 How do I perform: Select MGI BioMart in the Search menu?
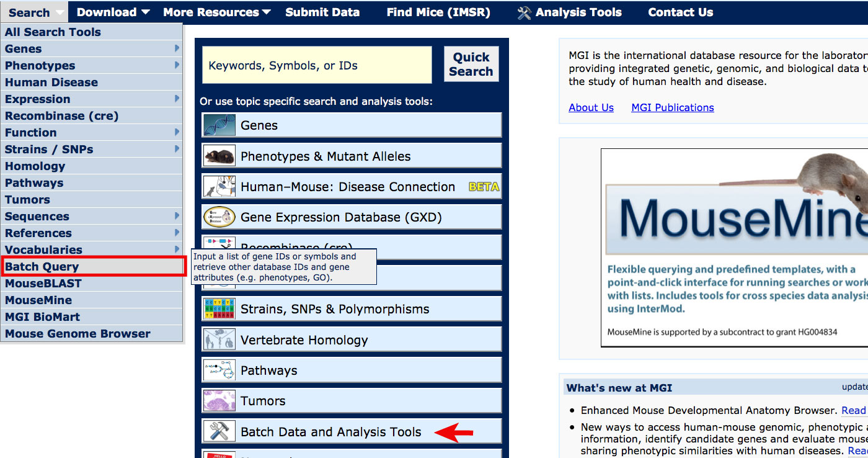point(92,317)
